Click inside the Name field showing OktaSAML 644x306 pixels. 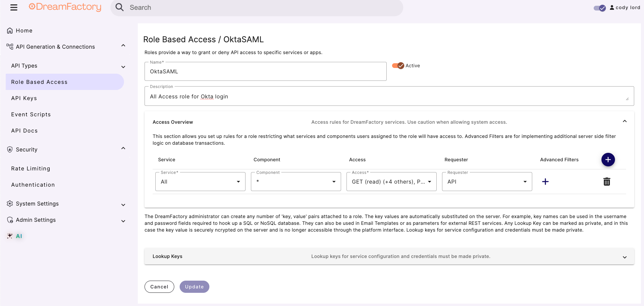point(265,71)
